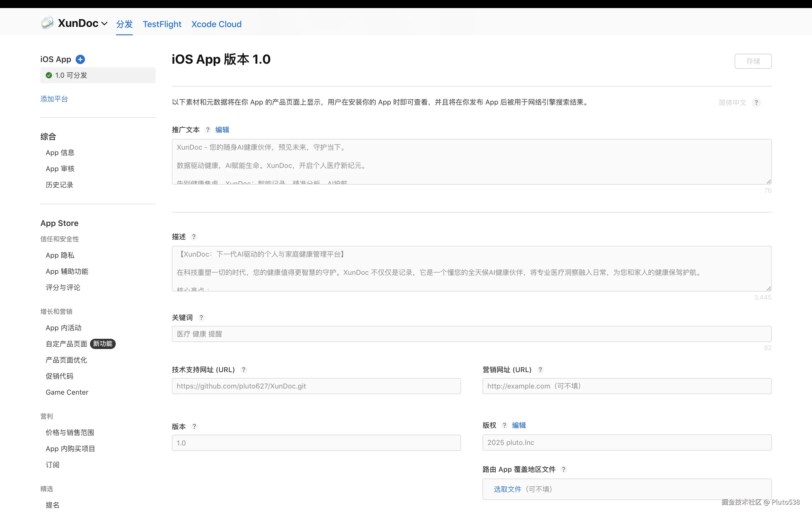This screenshot has height=518, width=812.
Task: Switch to the Xcode Cloud tab
Action: coord(216,24)
